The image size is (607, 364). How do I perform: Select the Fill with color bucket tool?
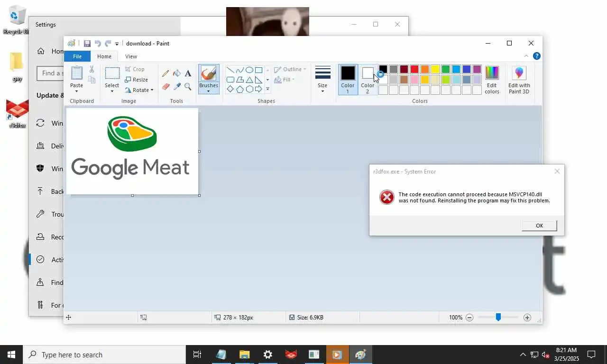pyautogui.click(x=177, y=73)
